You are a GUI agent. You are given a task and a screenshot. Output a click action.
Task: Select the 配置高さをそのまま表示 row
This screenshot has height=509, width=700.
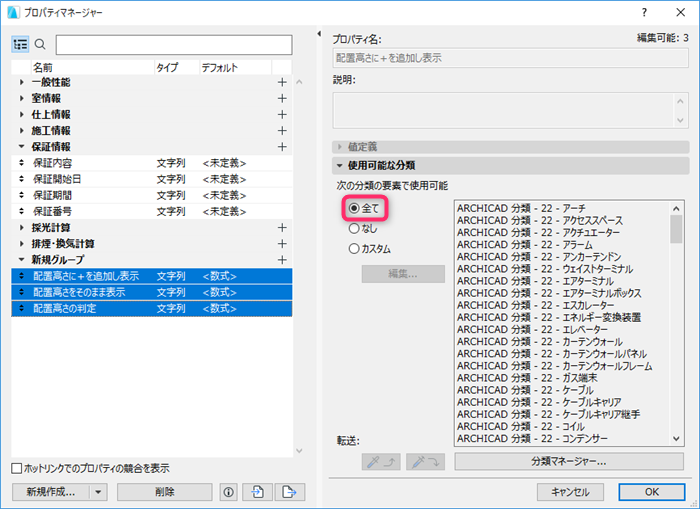pyautogui.click(x=152, y=292)
